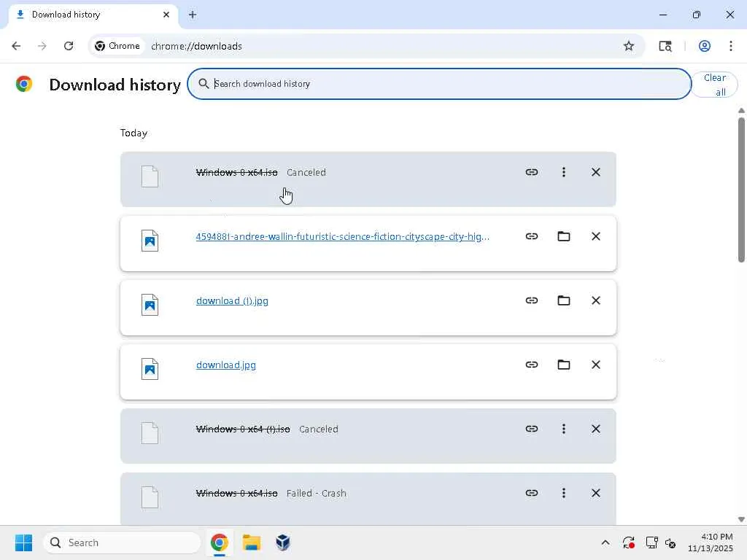Select the Download history tab
747x560 pixels.
point(93,15)
